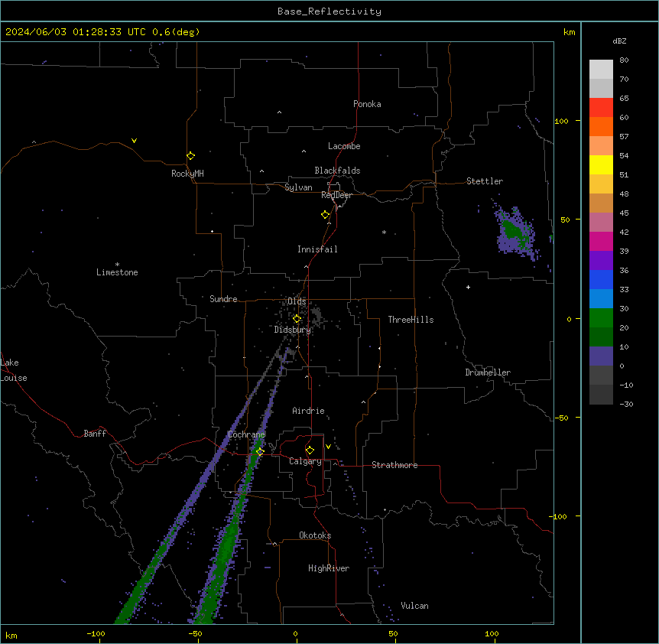Image resolution: width=659 pixels, height=644 pixels.
Task: Click the km unit label at bottom left
Action: pos(11,636)
